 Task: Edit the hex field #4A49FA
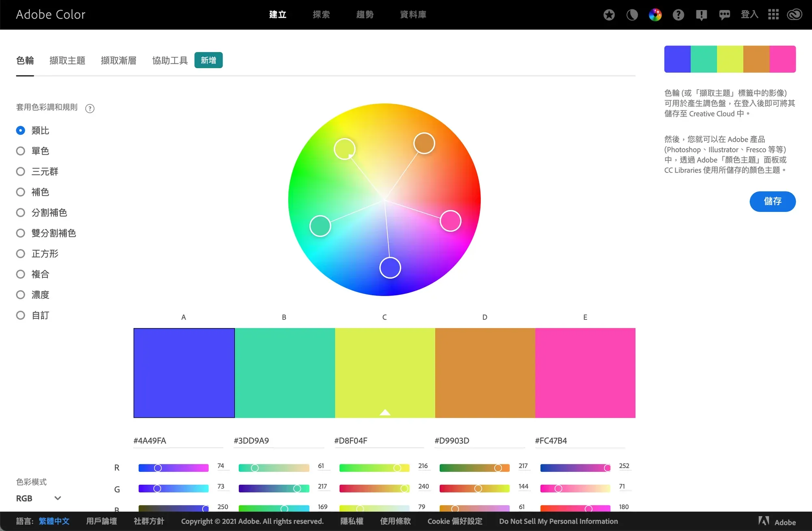tap(178, 441)
